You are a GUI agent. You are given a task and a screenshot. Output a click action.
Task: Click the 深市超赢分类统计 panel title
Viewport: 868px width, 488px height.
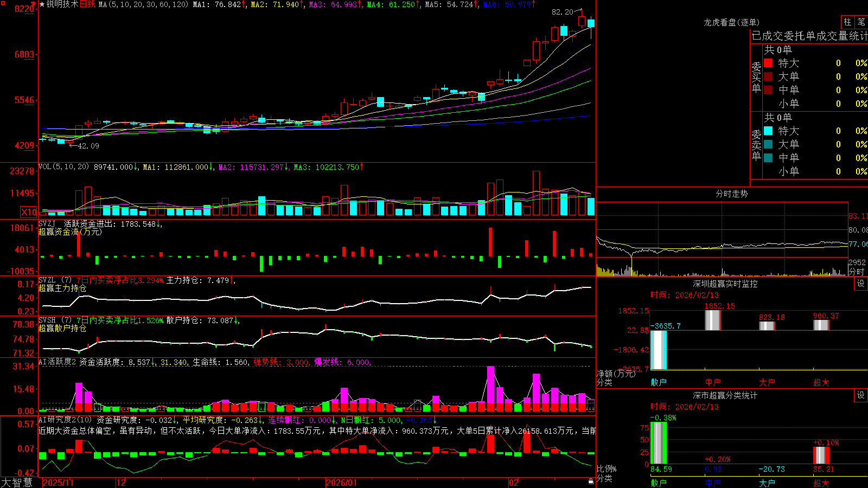pos(725,395)
